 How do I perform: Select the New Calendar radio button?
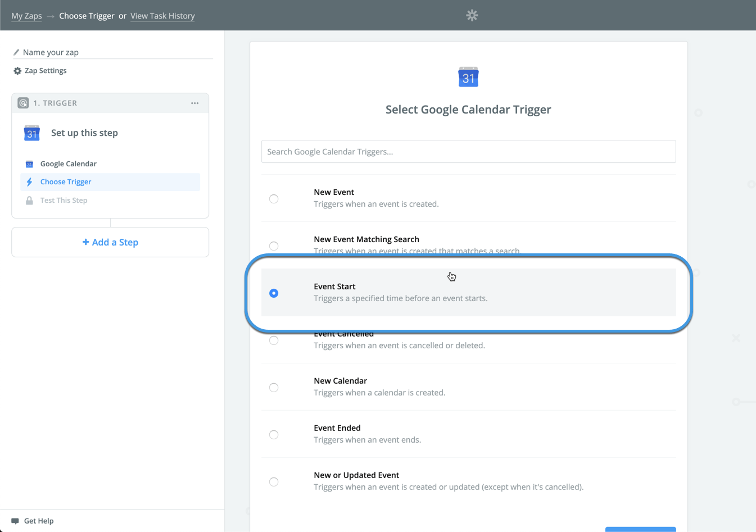274,388
